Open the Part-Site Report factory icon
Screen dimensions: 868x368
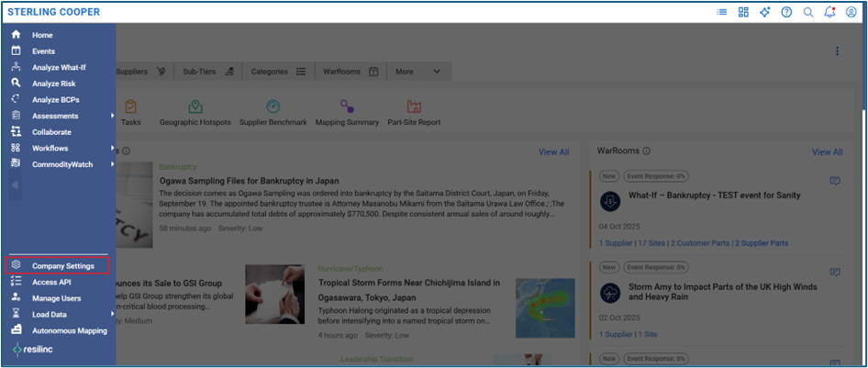414,106
